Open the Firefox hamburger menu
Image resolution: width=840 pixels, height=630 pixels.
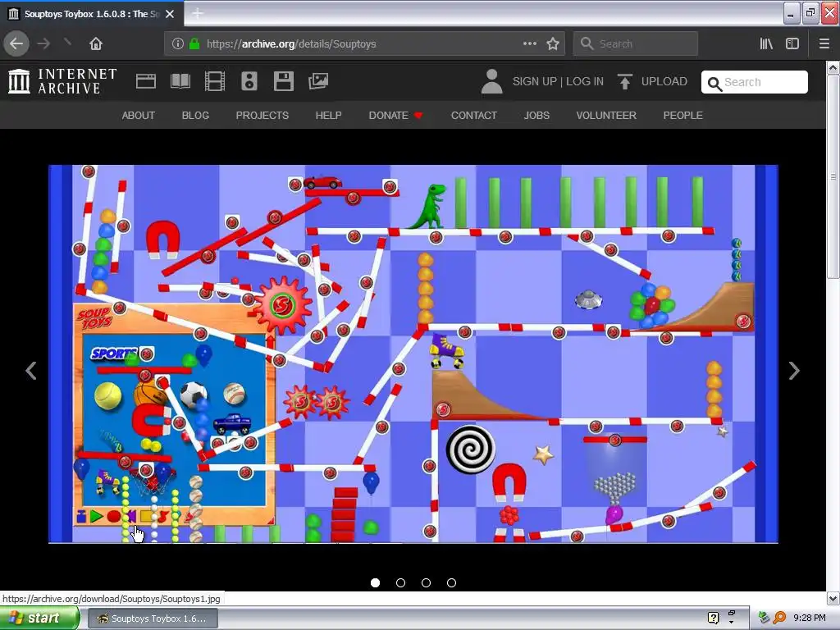(824, 43)
